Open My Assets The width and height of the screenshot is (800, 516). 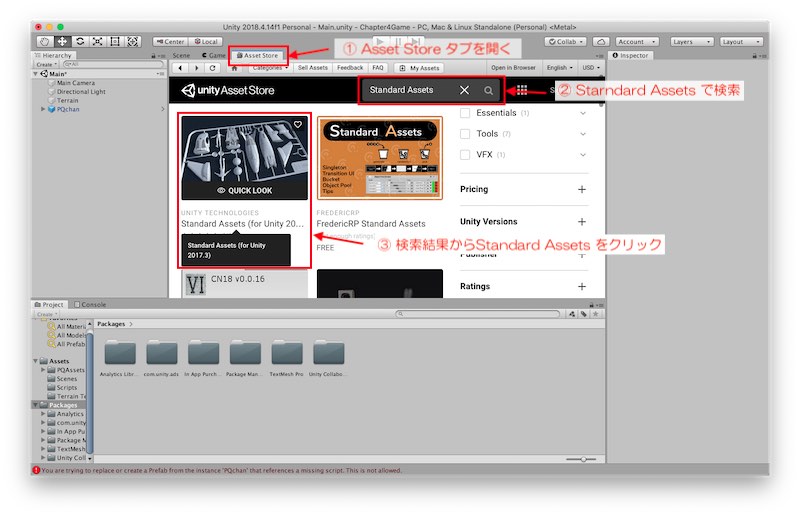(419, 68)
